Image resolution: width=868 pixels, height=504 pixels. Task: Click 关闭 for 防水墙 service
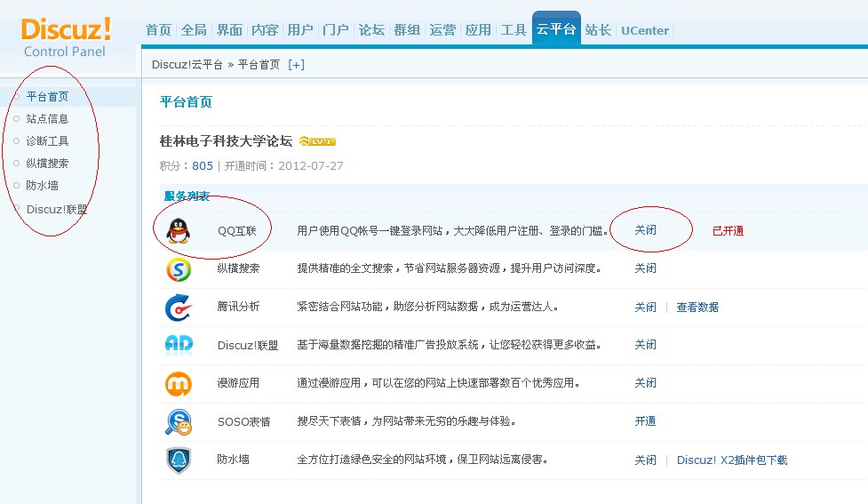click(645, 460)
